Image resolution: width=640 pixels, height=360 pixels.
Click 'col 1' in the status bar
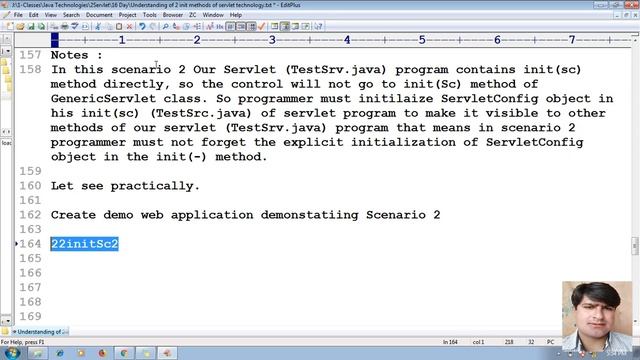(x=478, y=342)
